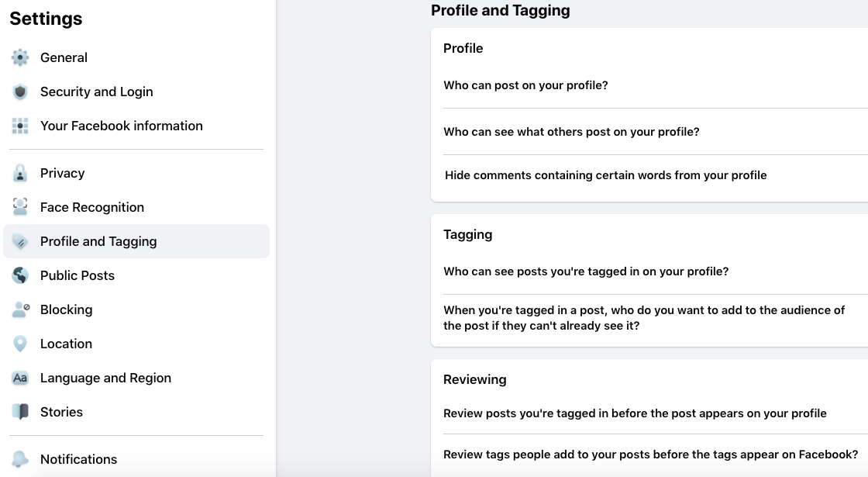Click the General gear icon

(20, 57)
